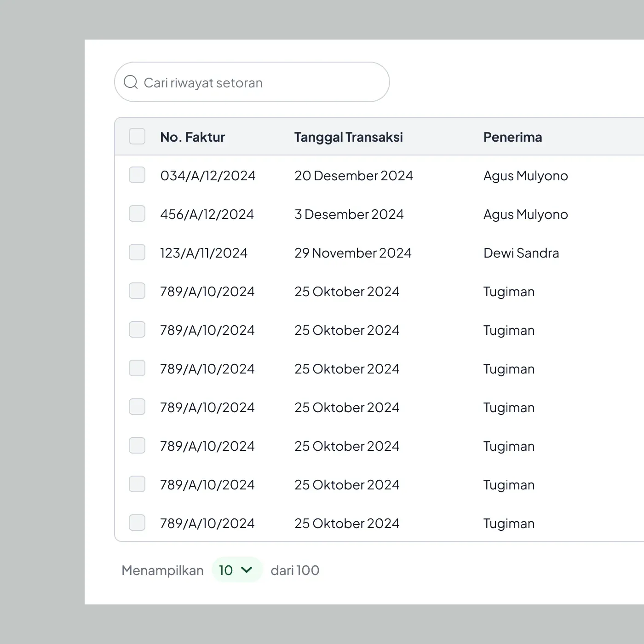Open invoice 123/A/11/2024

[203, 253]
